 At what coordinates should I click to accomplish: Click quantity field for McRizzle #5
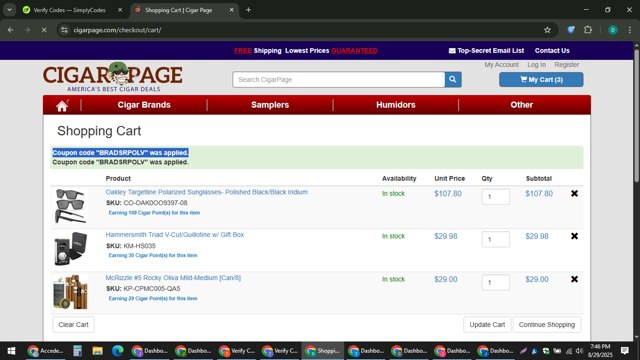pyautogui.click(x=496, y=282)
